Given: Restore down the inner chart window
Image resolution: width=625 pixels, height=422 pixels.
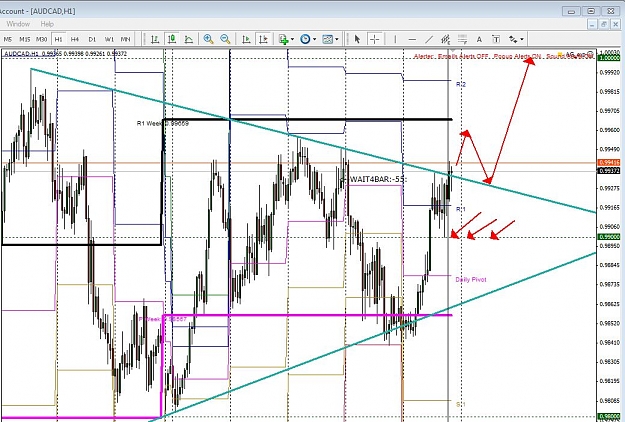Looking at the screenshot, I should pos(604,24).
